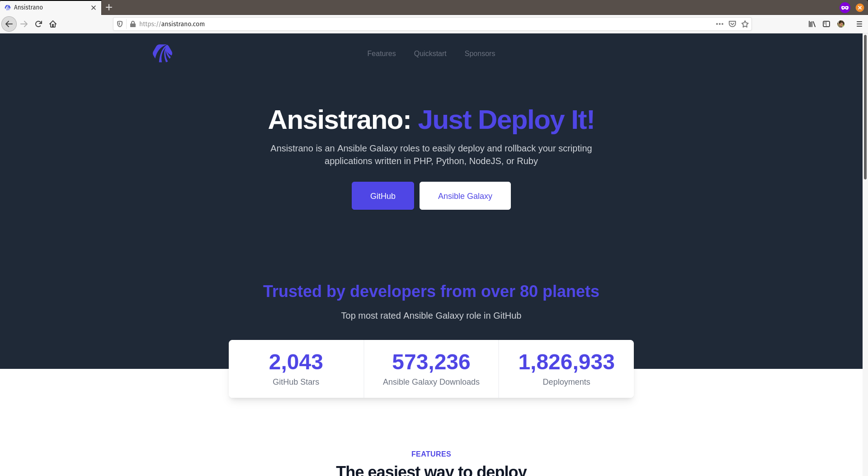Click the address bar showing ansistrano.com
Screen dimensions: 868x476
point(407,24)
